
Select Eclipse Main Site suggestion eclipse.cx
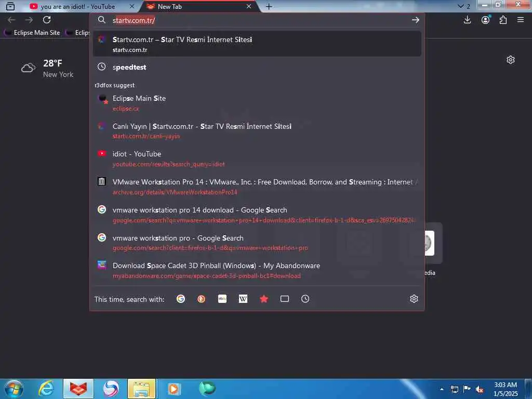coord(257,103)
